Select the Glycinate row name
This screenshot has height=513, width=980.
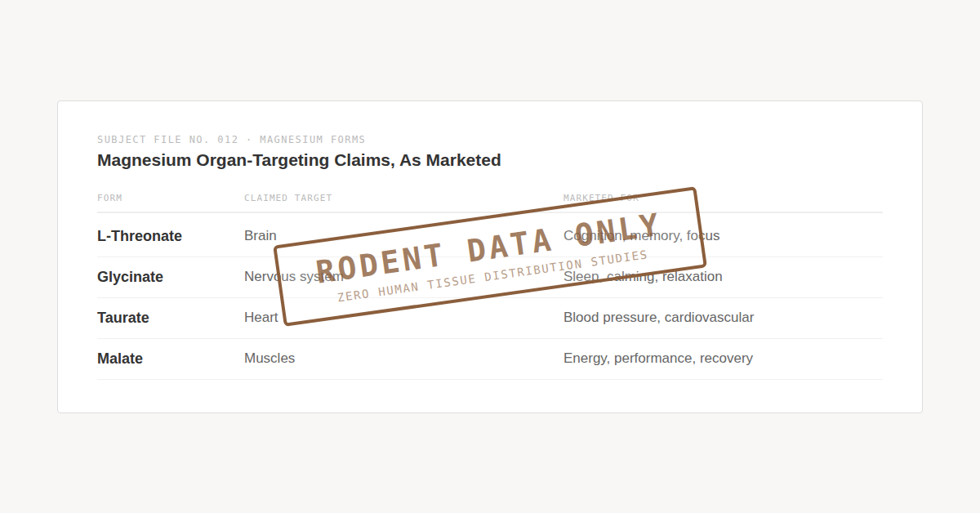click(x=130, y=277)
